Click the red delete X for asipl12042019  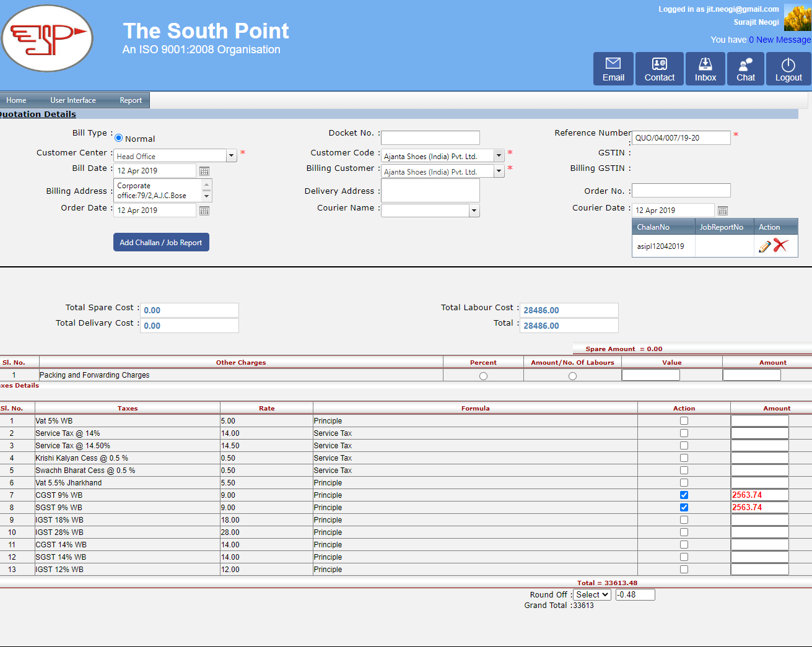tap(780, 246)
